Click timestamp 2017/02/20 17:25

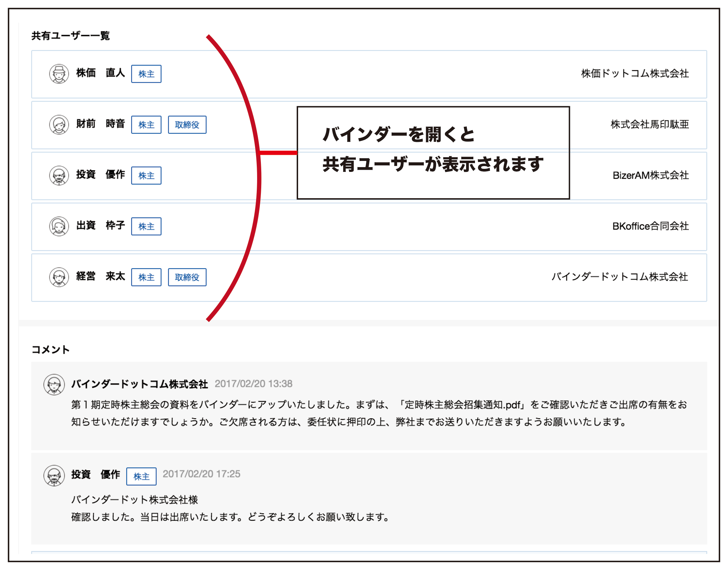point(201,474)
